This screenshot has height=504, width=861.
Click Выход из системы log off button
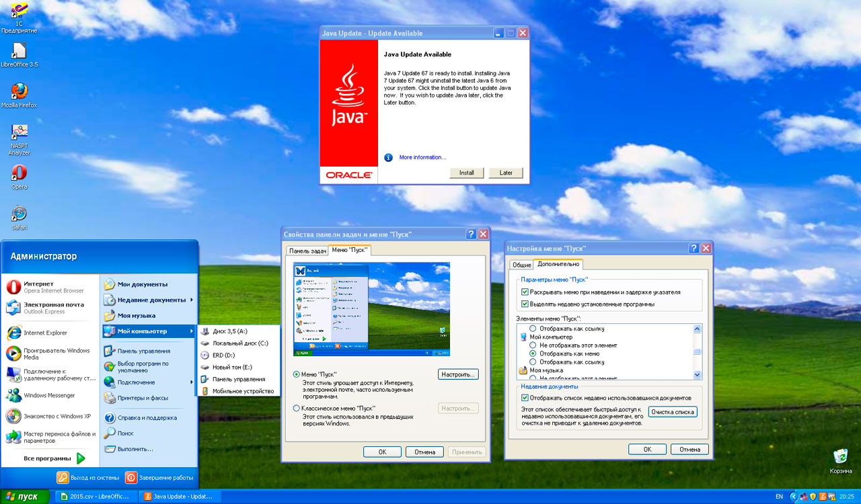click(x=89, y=478)
